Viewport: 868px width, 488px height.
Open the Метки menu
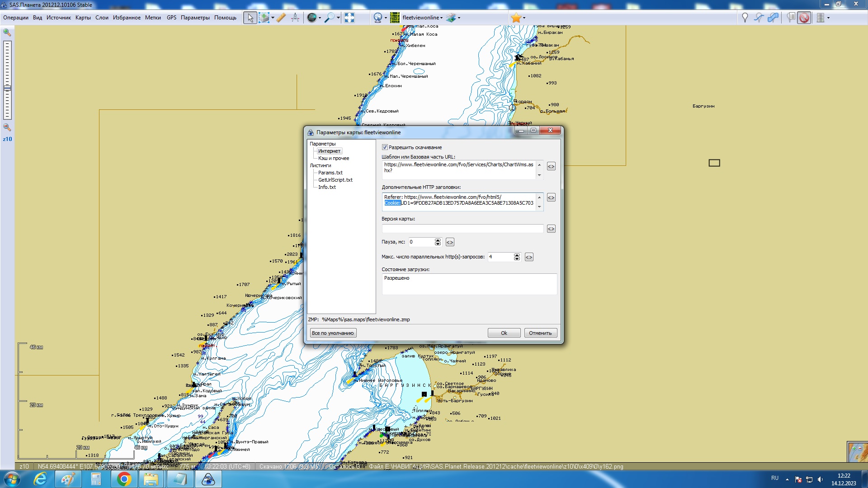(153, 18)
